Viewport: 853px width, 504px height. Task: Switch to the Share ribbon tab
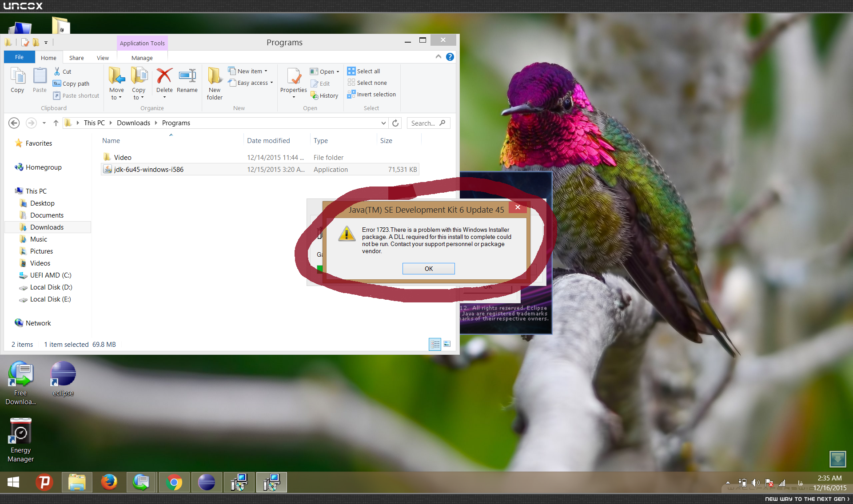coord(76,58)
